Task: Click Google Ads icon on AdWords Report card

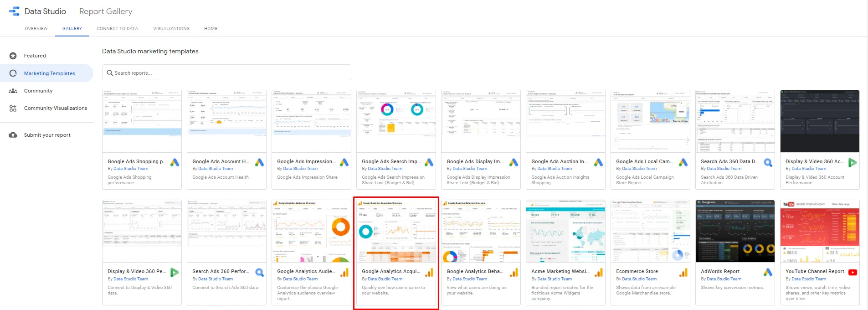Action: click(768, 272)
